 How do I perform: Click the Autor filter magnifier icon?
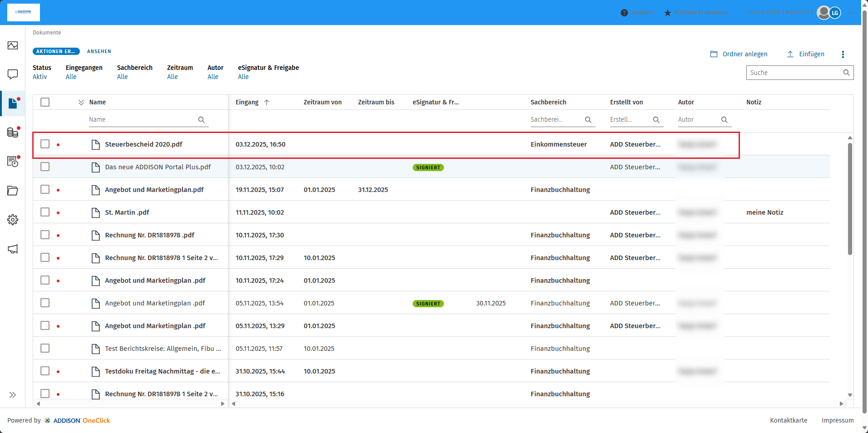(x=725, y=120)
